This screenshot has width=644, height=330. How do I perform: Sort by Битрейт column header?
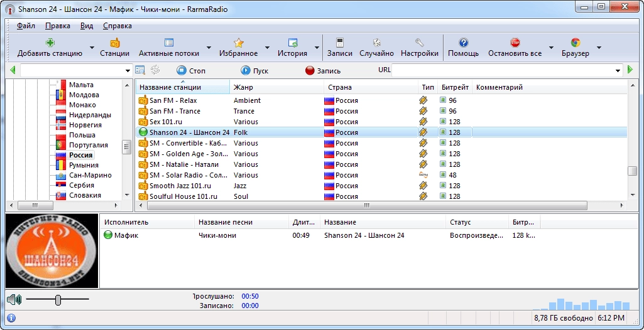tap(455, 87)
